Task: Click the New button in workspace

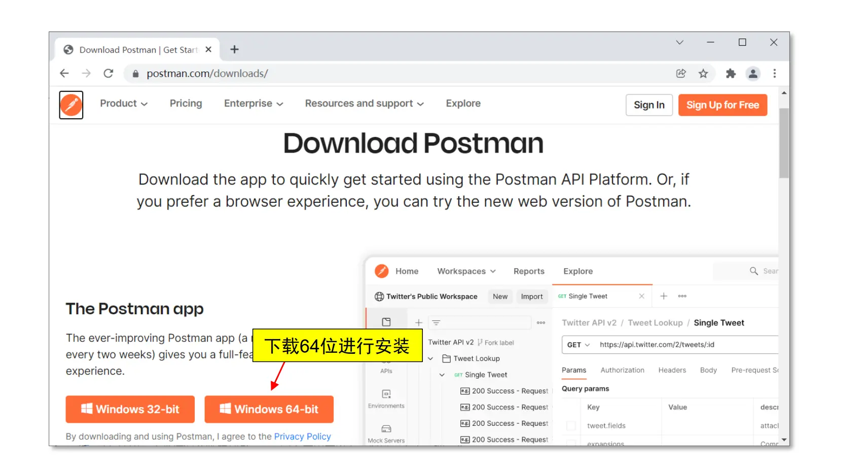Action: 500,297
